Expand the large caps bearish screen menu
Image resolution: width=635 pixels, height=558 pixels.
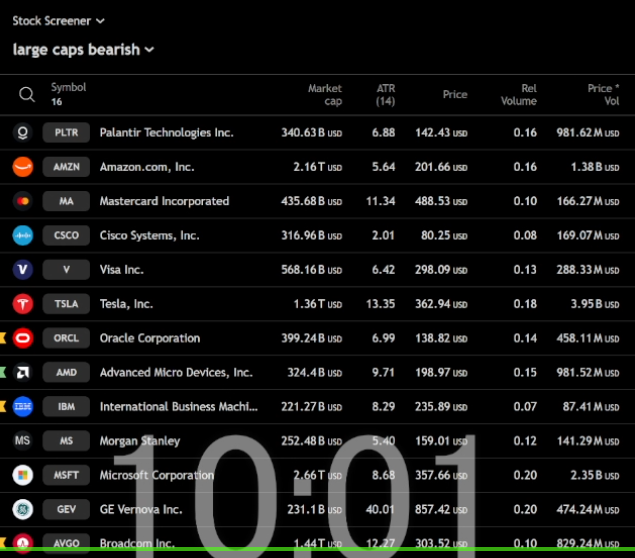point(83,50)
